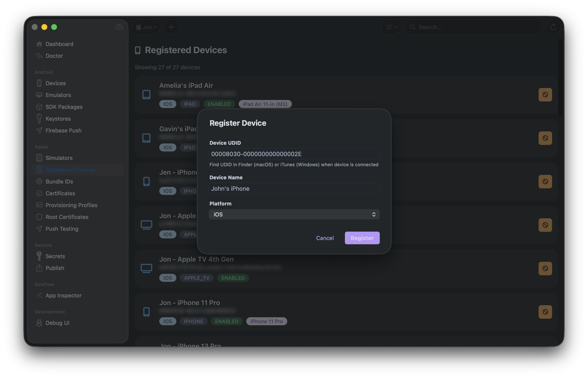Click the vertical scrollbar of device list
Viewport: 588px width, 378px height.
click(560, 78)
